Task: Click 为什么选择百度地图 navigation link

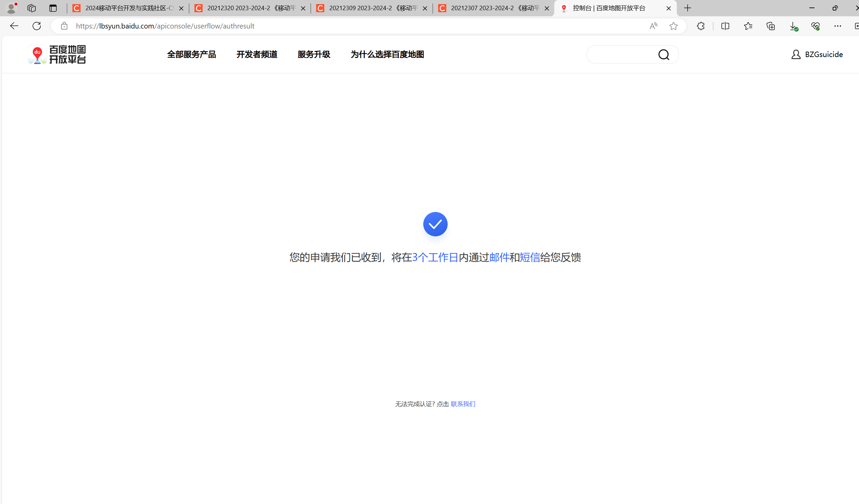Action: (x=387, y=54)
